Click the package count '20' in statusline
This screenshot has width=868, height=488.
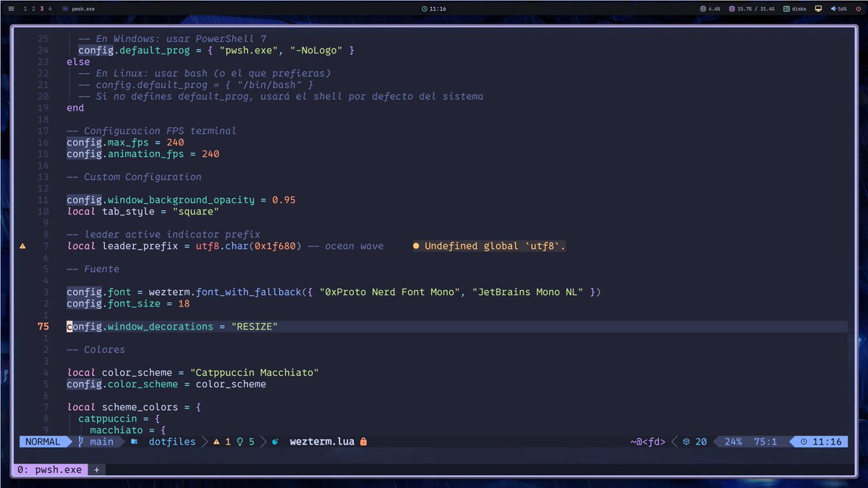(695, 442)
